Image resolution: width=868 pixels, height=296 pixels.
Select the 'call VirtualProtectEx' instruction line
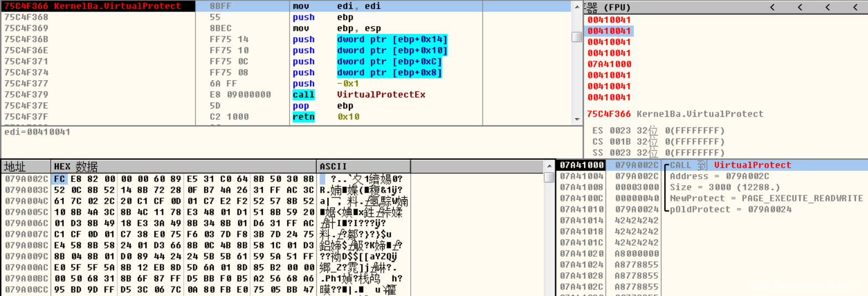click(x=381, y=95)
